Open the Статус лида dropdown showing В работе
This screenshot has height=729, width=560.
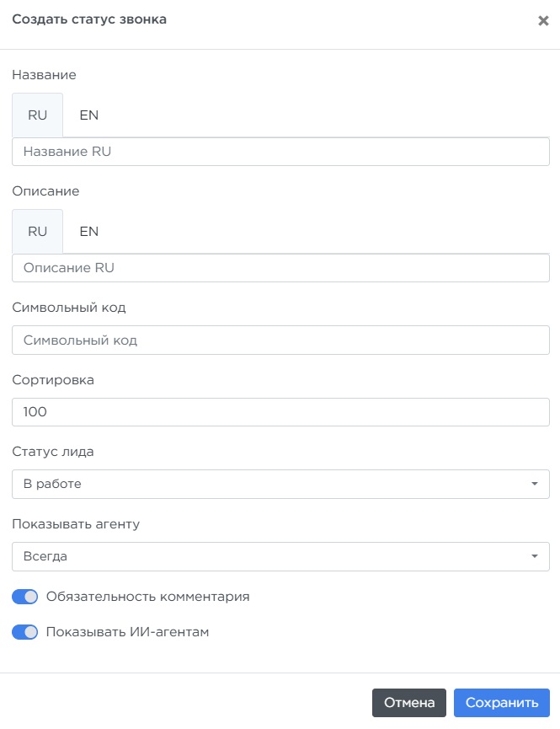(269, 485)
